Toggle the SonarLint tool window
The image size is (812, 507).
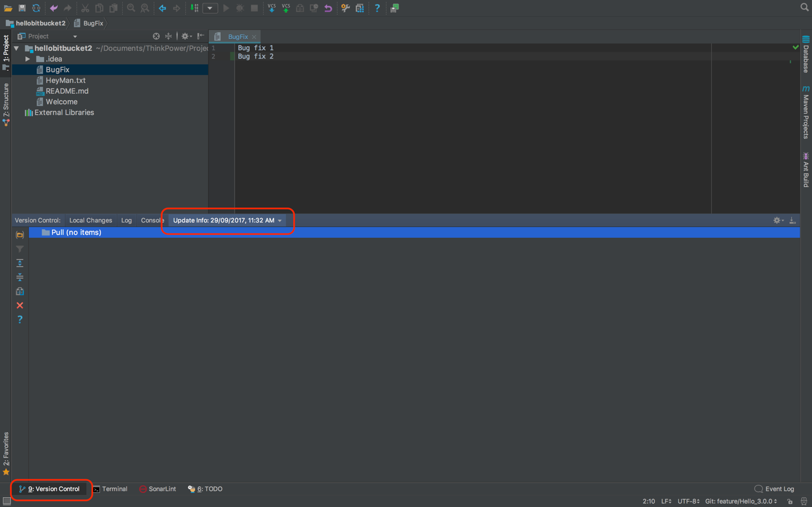tap(158, 489)
